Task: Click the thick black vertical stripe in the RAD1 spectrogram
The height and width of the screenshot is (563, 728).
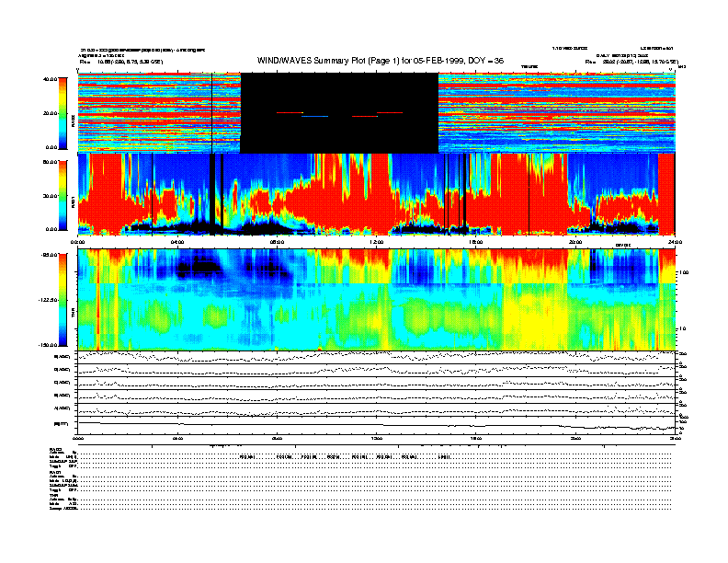Action: (212, 195)
